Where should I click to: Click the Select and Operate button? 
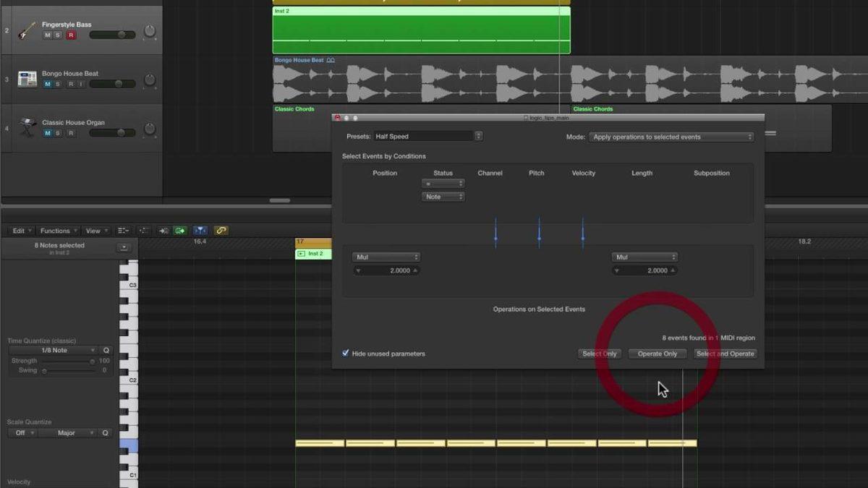pos(724,354)
